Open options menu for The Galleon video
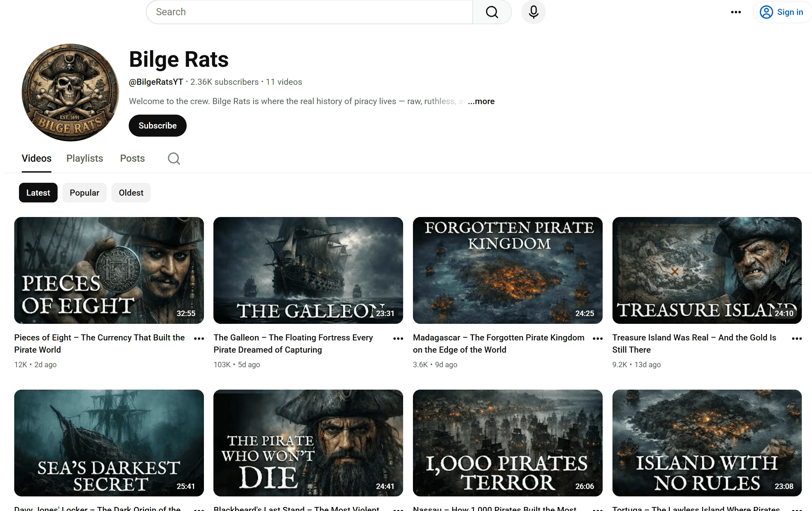This screenshot has height=511, width=812. point(398,338)
